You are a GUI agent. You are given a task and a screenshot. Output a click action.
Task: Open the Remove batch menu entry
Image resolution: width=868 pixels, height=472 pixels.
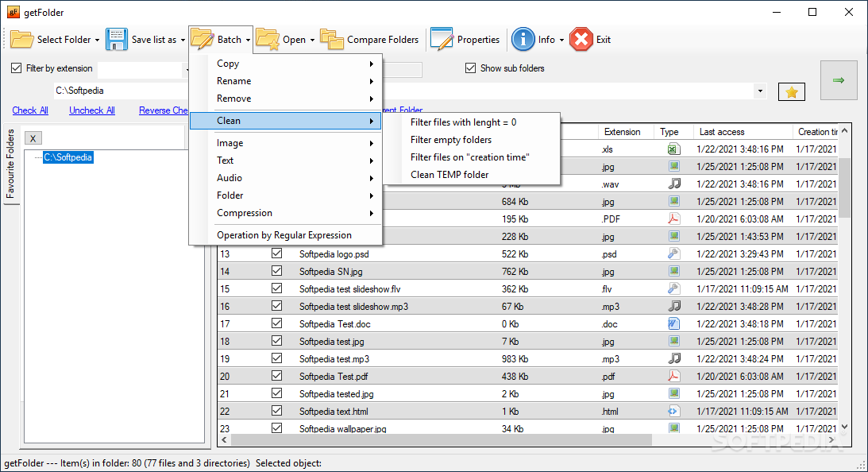pyautogui.click(x=286, y=99)
